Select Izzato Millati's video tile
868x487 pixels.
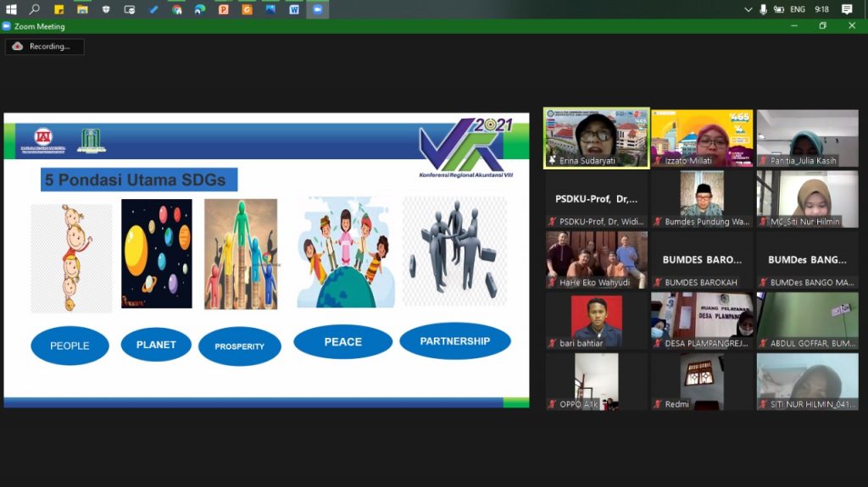pos(702,138)
